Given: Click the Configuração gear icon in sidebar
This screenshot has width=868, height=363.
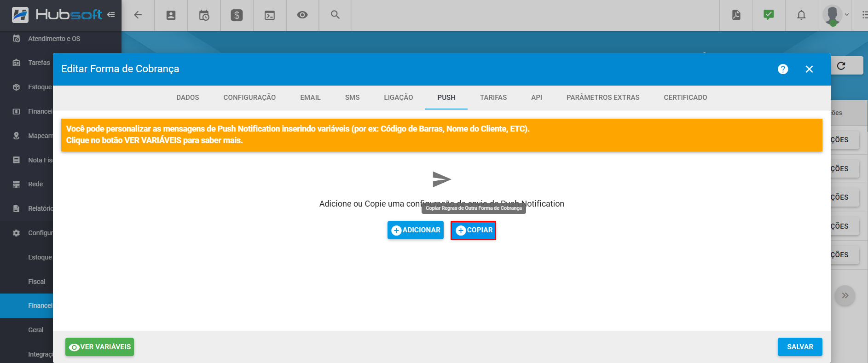Looking at the screenshot, I should (x=17, y=233).
